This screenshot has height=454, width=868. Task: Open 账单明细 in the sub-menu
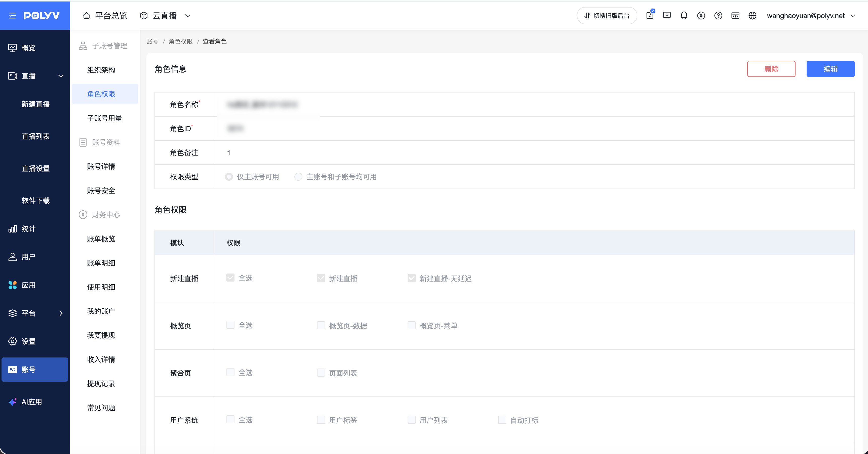101,263
